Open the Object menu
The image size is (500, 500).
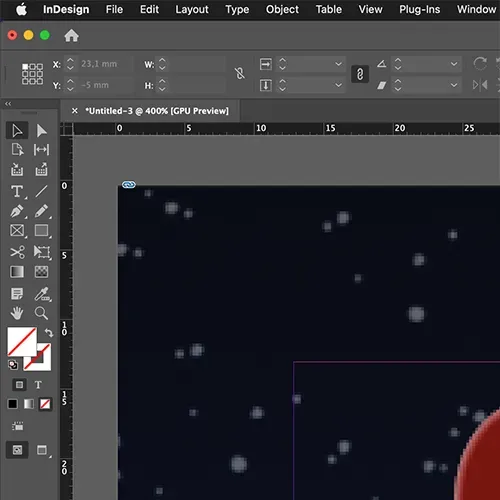282,9
